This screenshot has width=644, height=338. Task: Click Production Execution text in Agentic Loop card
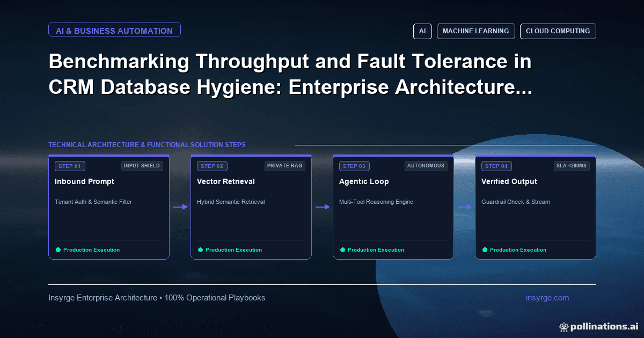pos(376,250)
